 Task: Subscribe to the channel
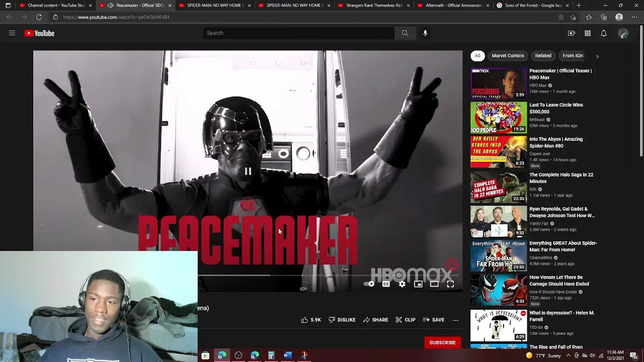coord(442,343)
